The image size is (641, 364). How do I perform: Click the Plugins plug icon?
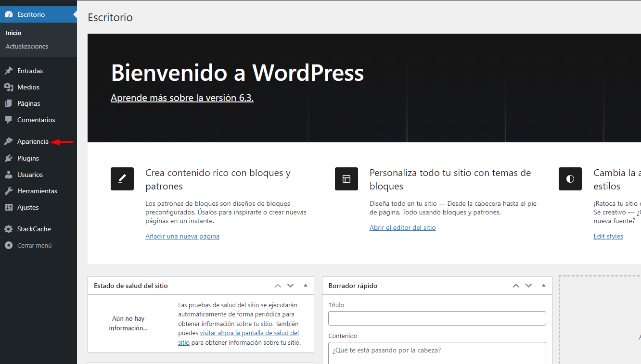pyautogui.click(x=9, y=158)
